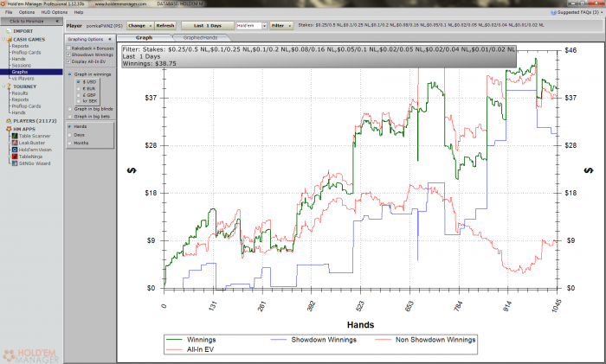Open Cash Games Hands
Screen dimensions: 606x364
click(x=18, y=59)
